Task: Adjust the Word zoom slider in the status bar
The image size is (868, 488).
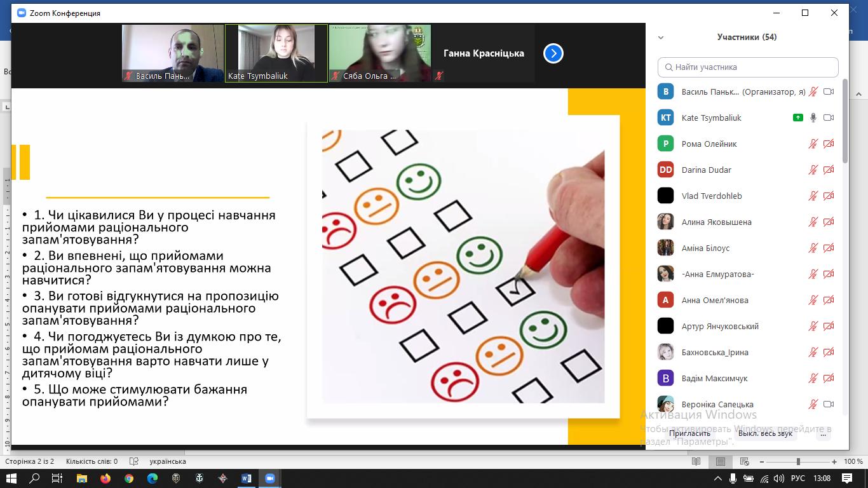Action: coord(798,461)
